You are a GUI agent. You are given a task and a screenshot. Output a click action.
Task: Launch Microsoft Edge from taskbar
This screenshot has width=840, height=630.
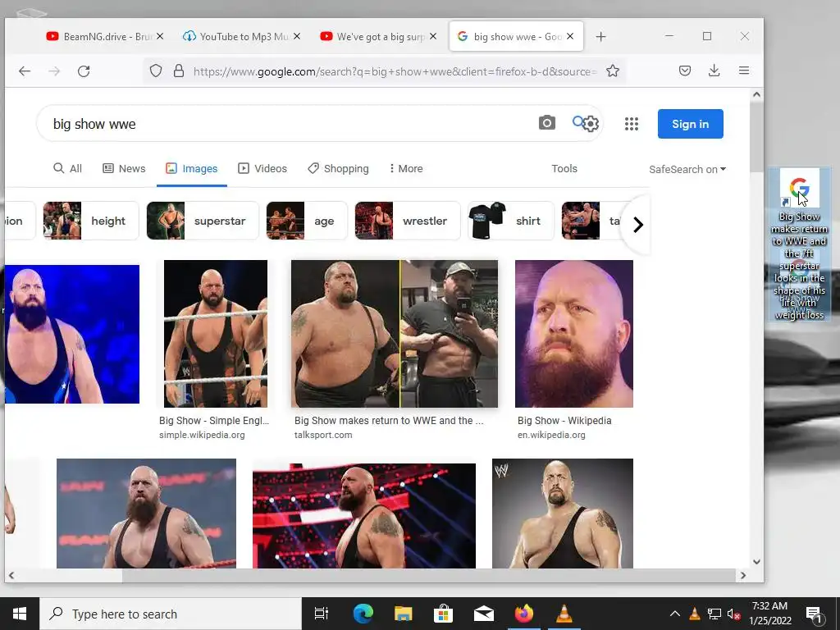click(x=363, y=614)
